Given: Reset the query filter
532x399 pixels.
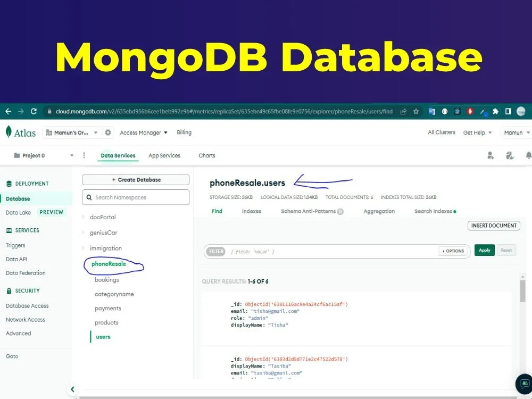Looking at the screenshot, I should [506, 251].
